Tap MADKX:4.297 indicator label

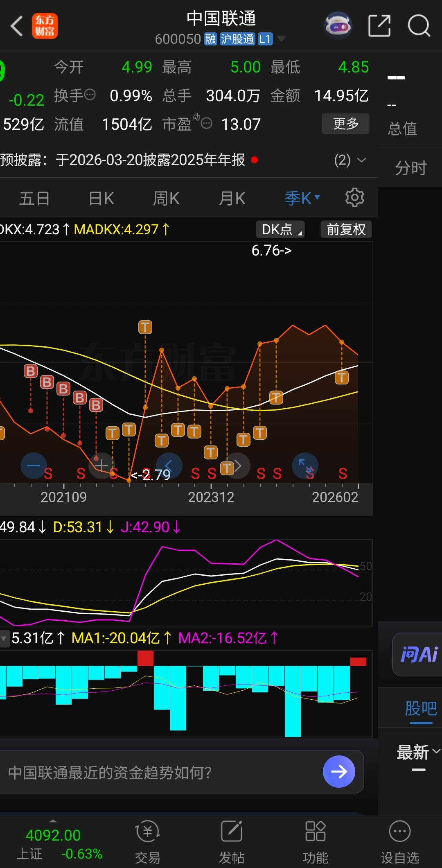[x=122, y=229]
